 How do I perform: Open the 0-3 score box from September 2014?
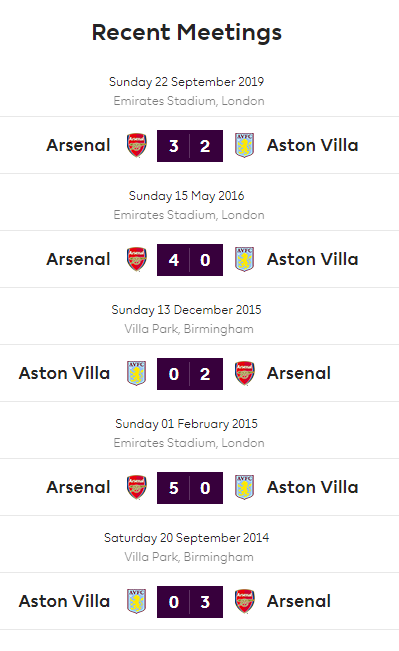190,602
